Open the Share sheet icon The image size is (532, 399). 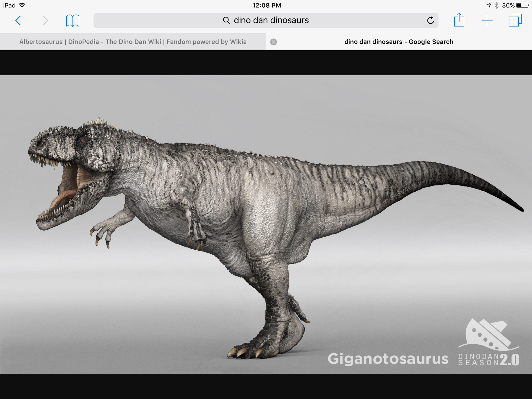tap(459, 20)
